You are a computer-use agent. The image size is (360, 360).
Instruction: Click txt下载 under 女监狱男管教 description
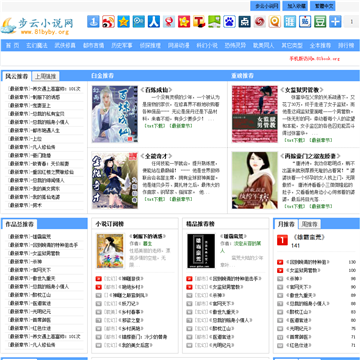[x=295, y=140]
